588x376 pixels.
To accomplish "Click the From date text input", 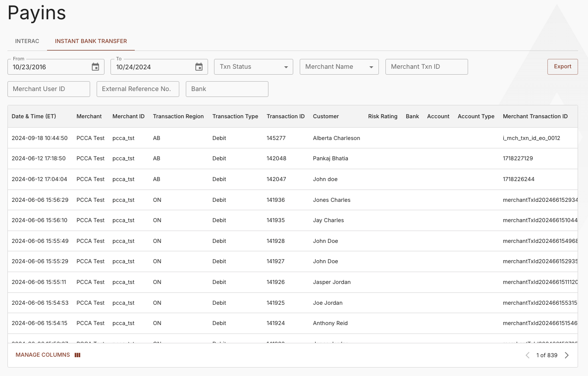I will 50,67.
